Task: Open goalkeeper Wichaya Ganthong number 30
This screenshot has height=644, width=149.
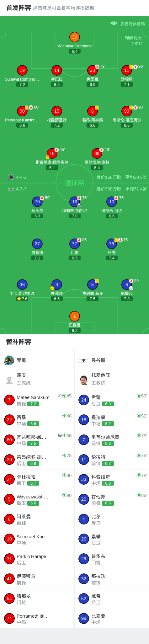Action: tap(75, 37)
